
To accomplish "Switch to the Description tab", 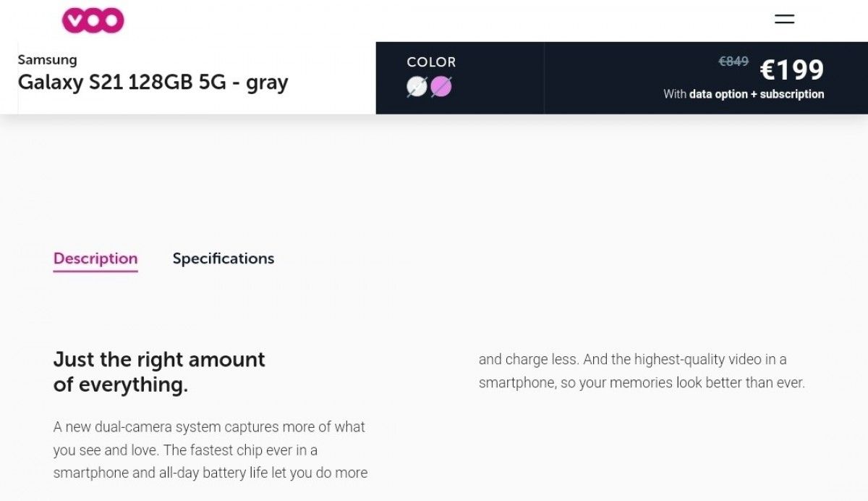I will point(95,258).
